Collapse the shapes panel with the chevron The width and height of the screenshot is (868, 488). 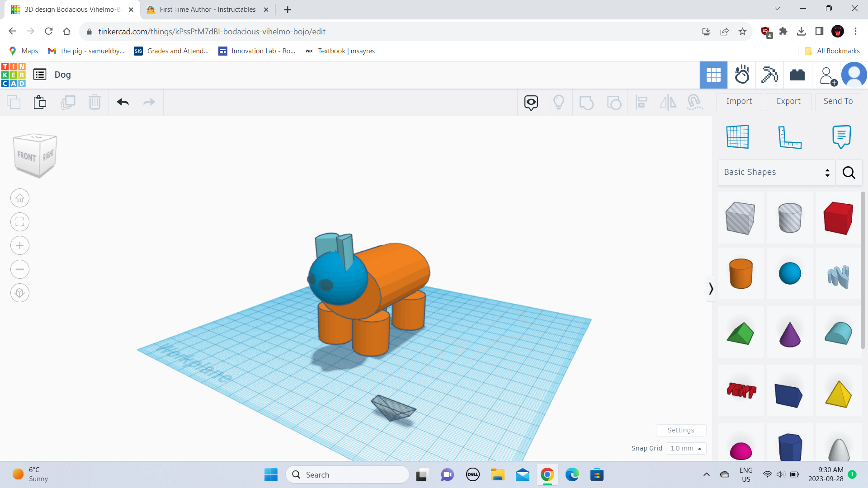(x=711, y=288)
